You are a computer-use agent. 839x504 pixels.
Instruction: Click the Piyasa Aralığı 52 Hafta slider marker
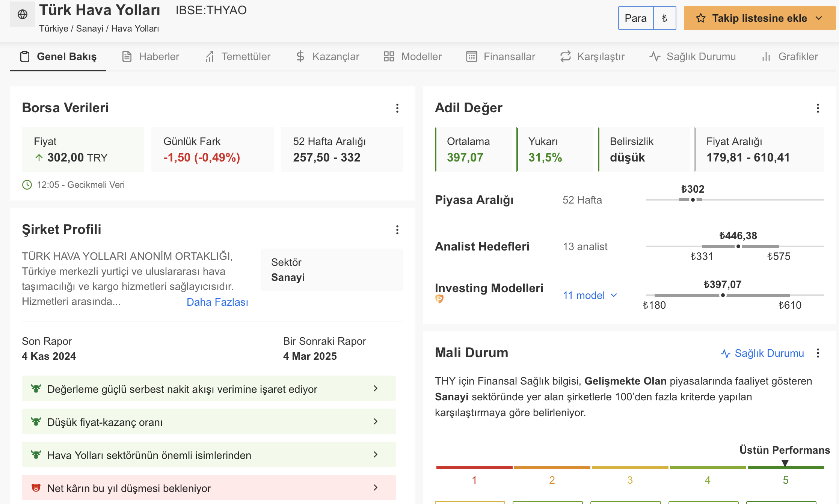click(x=693, y=200)
